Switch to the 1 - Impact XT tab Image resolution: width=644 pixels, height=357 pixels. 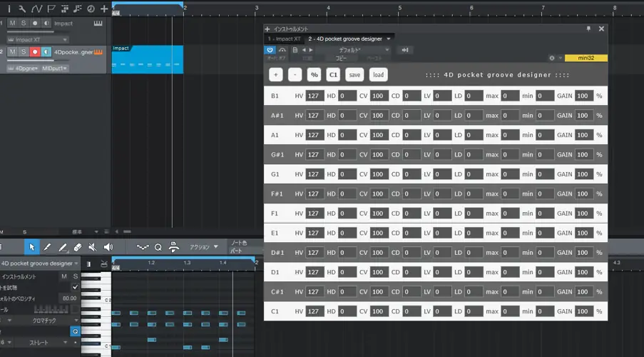pyautogui.click(x=284, y=39)
